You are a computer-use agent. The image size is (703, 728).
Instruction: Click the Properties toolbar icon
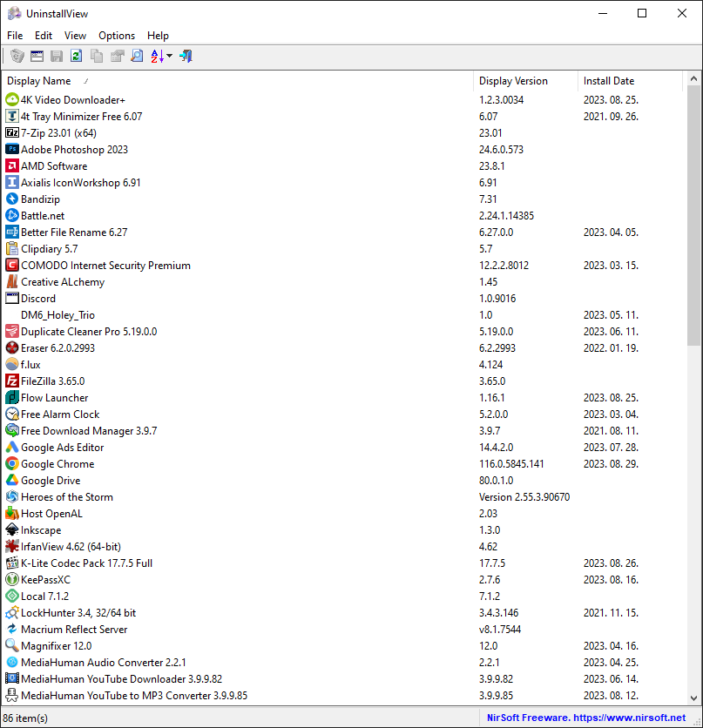117,57
